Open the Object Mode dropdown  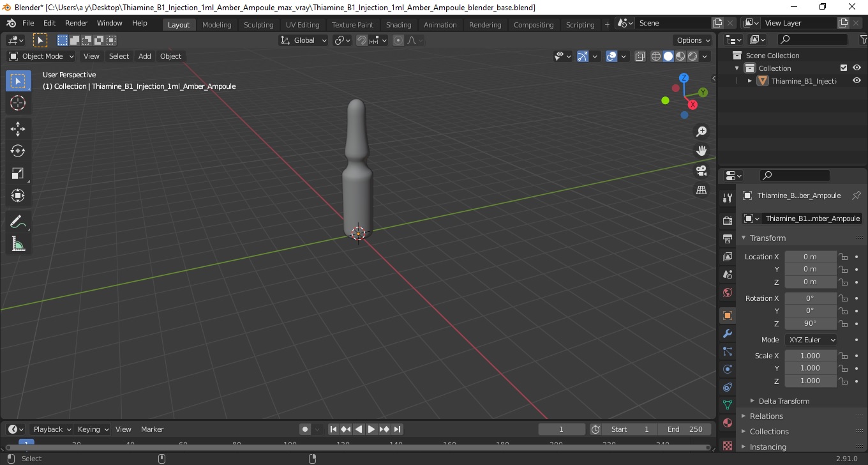(x=41, y=56)
